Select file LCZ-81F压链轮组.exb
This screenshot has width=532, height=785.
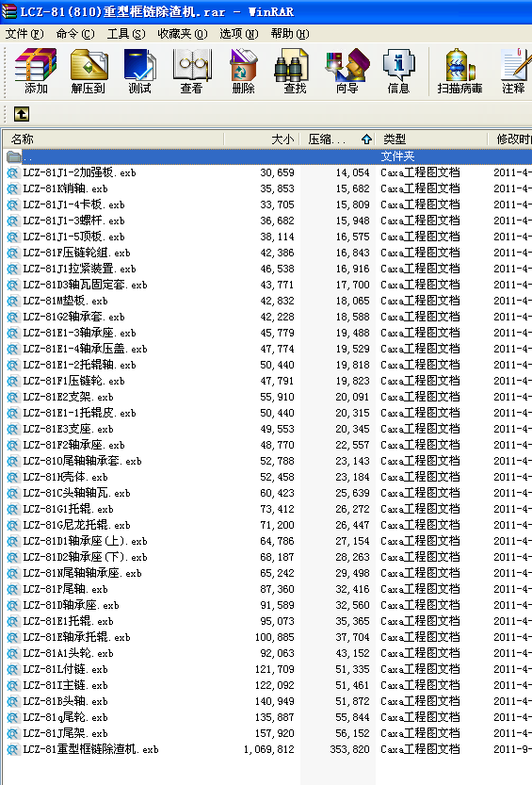tap(76, 253)
